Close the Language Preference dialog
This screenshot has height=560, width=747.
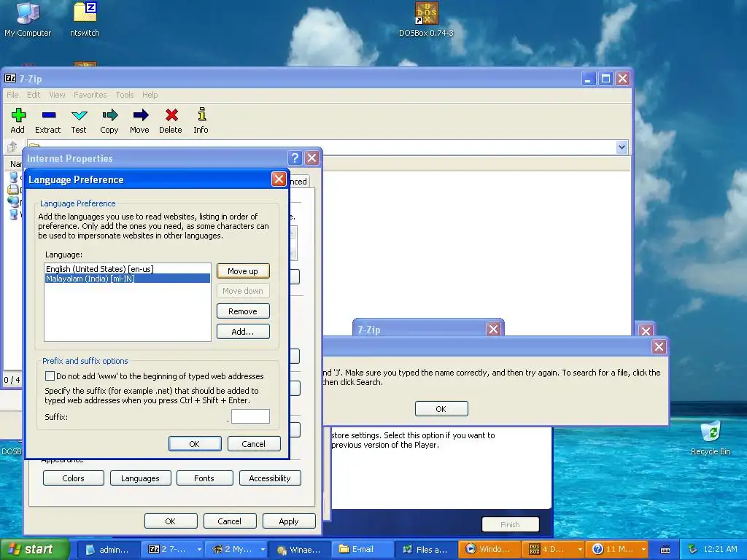tap(279, 179)
